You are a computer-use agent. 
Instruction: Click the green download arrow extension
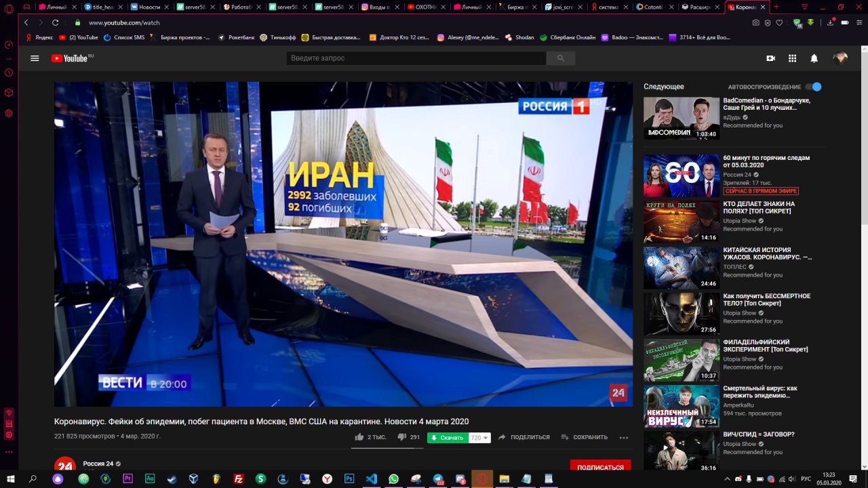(x=811, y=22)
